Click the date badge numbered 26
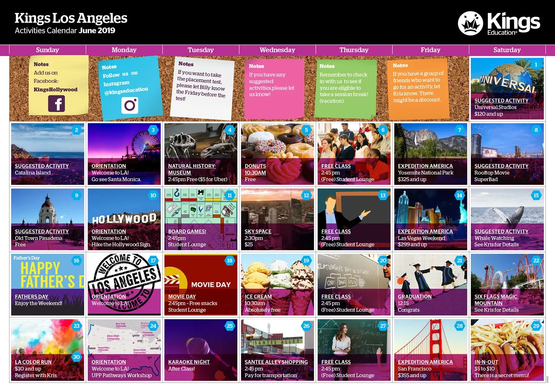555x392 pixels. pyautogui.click(x=306, y=326)
